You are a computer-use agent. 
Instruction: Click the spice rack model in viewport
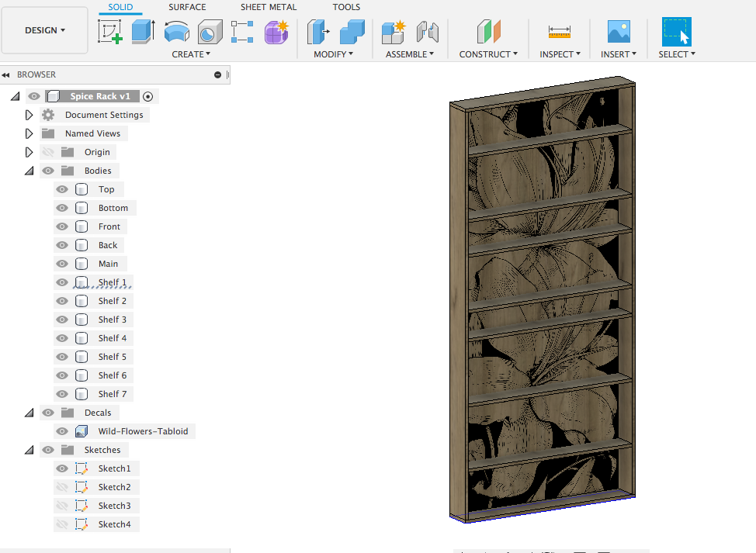tap(543, 299)
